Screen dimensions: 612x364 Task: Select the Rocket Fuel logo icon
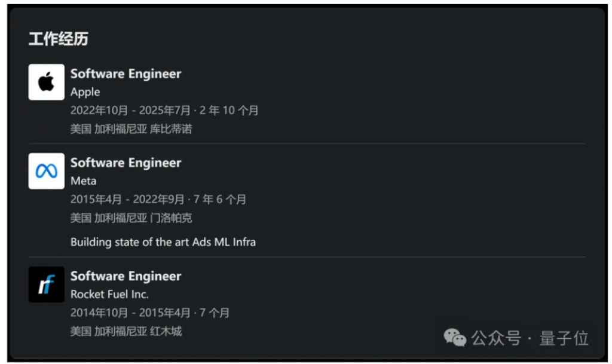click(x=46, y=285)
